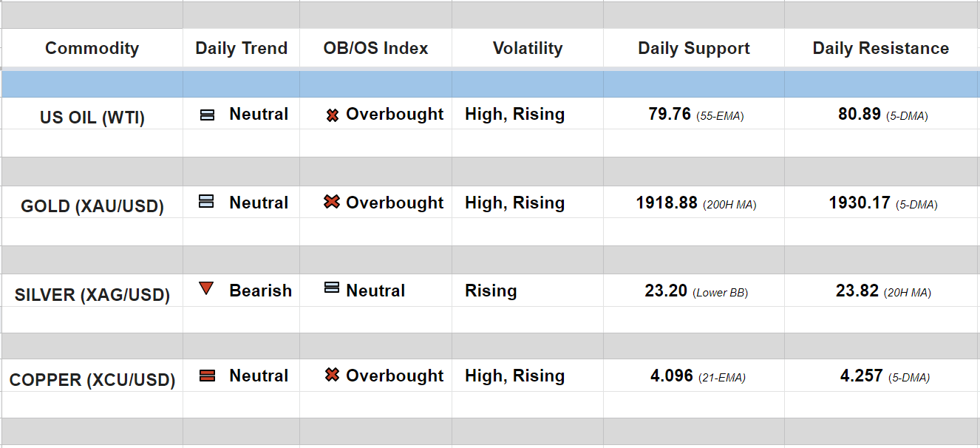The height and width of the screenshot is (448, 980).
Task: Click Copper's red overbought X icon
Action: (332, 375)
